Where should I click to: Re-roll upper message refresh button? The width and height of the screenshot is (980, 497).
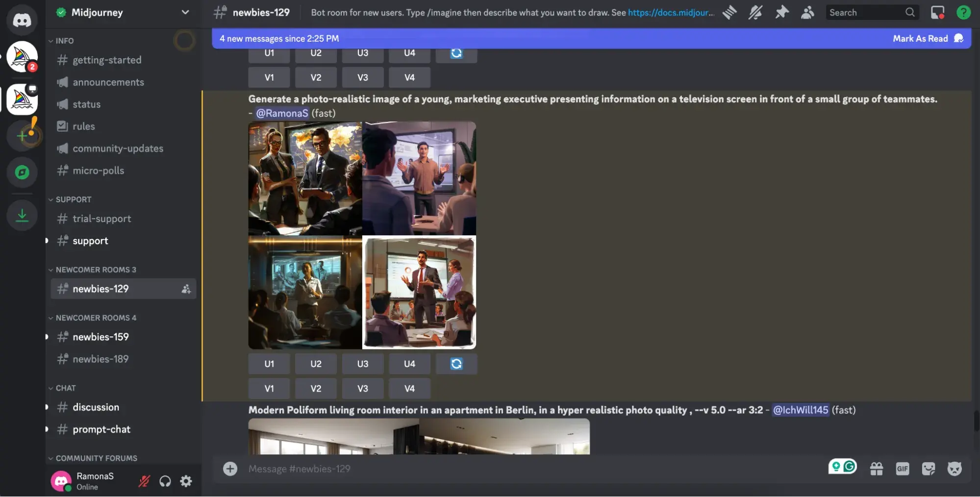(456, 53)
